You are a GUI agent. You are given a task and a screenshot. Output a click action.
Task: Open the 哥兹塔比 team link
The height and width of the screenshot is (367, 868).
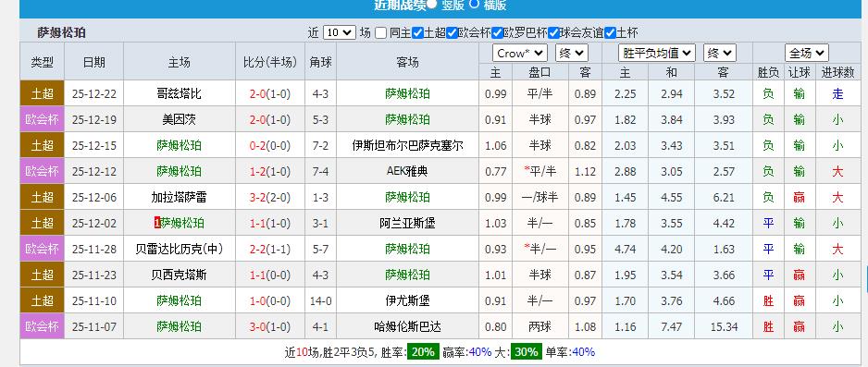point(179,94)
